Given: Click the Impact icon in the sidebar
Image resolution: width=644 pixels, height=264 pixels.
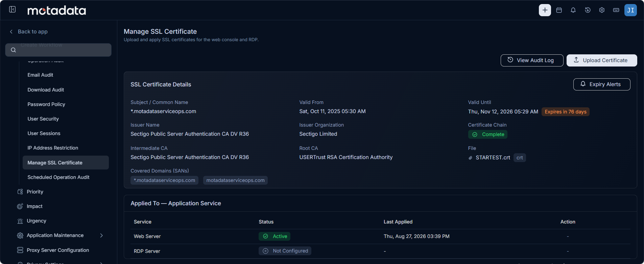Looking at the screenshot, I should tap(20, 206).
